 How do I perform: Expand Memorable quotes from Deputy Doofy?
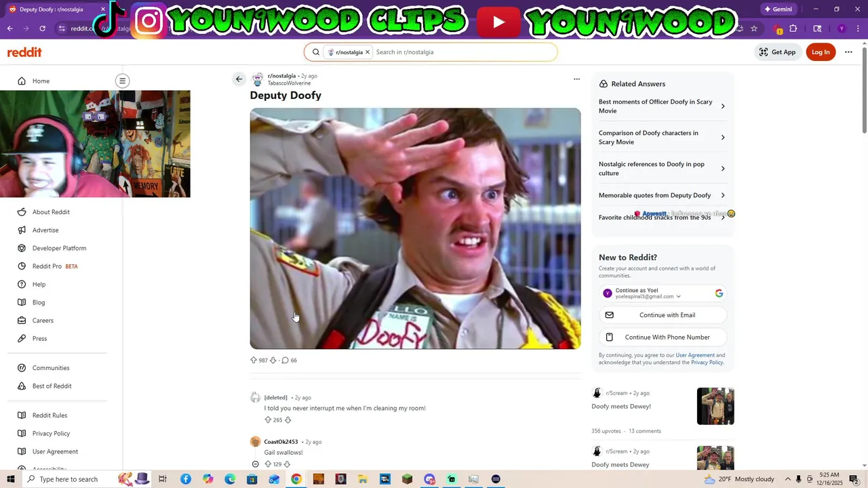(663, 195)
